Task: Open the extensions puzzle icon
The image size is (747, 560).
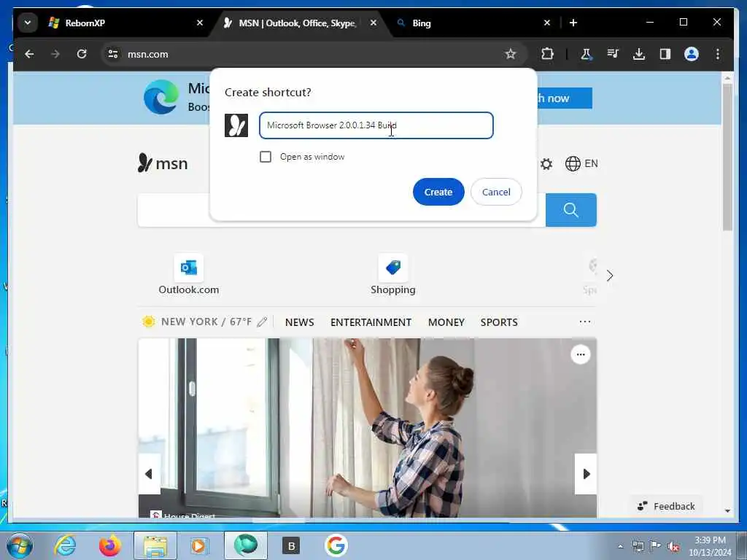Action: pyautogui.click(x=547, y=54)
